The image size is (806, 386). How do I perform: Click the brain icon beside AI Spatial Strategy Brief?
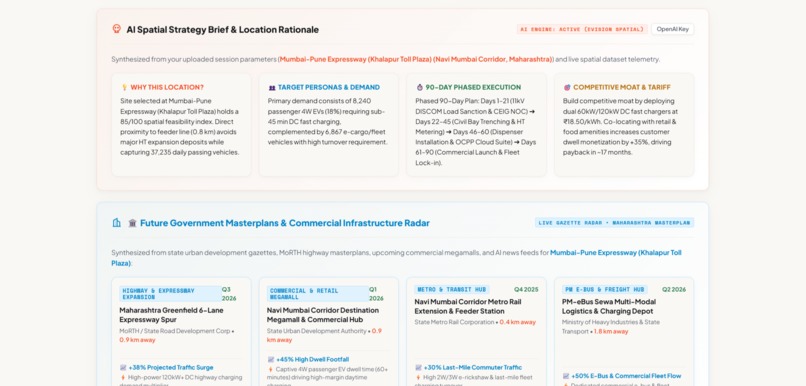[117, 29]
